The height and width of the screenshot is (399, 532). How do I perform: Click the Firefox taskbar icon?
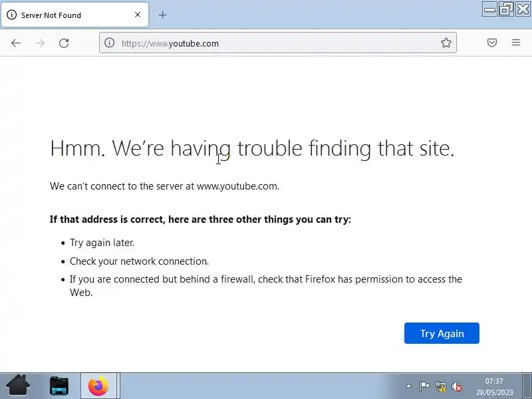[x=98, y=386]
